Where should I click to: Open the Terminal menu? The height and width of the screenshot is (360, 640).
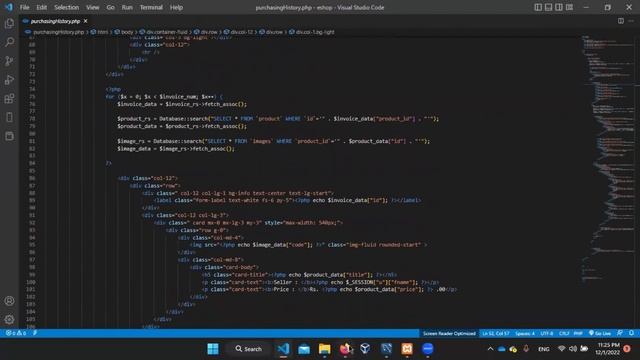151,7
